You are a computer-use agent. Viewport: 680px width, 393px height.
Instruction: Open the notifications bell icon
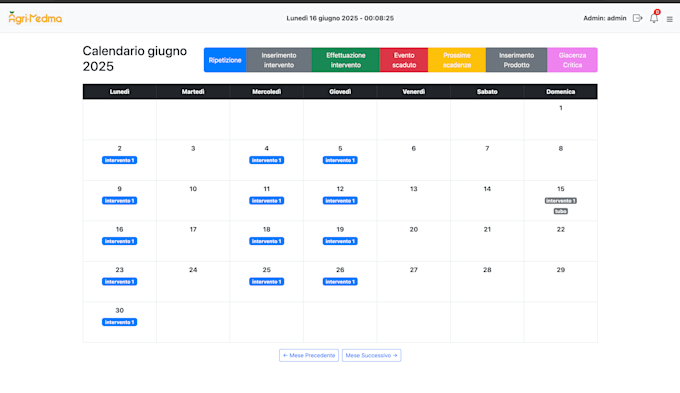[x=654, y=18]
